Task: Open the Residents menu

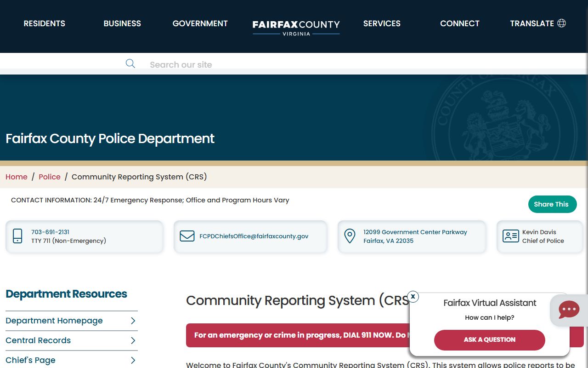Action: click(45, 23)
